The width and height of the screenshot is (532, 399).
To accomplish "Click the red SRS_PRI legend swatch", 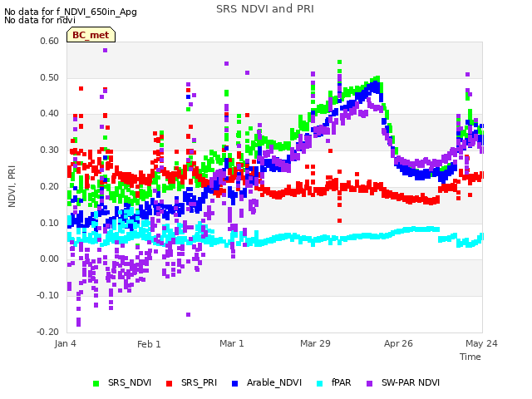I will (x=169, y=383).
